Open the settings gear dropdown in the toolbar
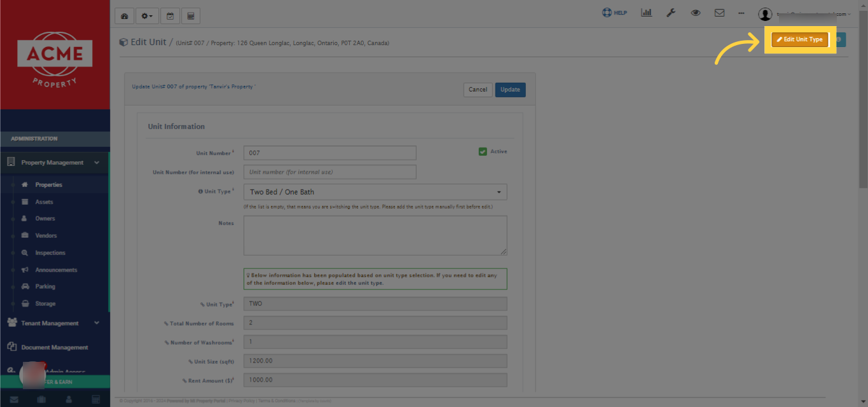This screenshot has height=407, width=868. [x=146, y=15]
